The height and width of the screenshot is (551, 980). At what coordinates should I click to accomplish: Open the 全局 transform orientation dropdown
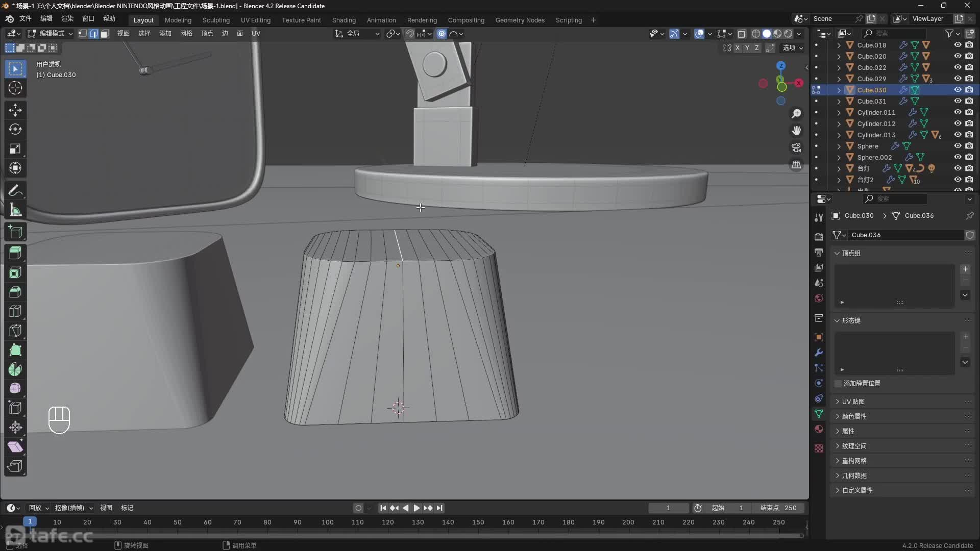coord(357,34)
